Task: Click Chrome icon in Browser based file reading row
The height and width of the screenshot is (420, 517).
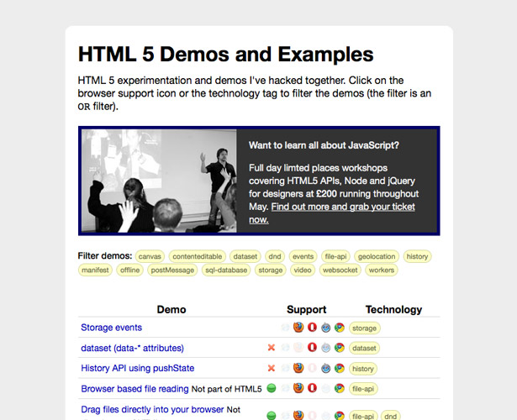Action: pyautogui.click(x=340, y=388)
